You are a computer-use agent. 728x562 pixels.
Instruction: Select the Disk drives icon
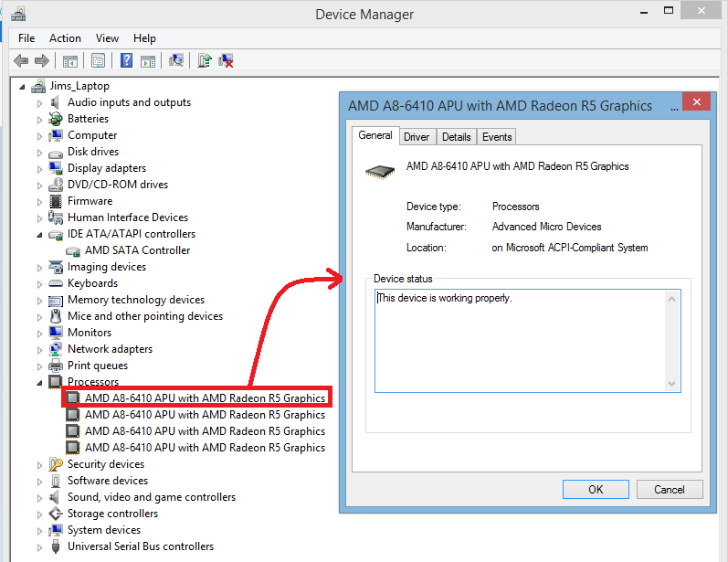tap(56, 153)
